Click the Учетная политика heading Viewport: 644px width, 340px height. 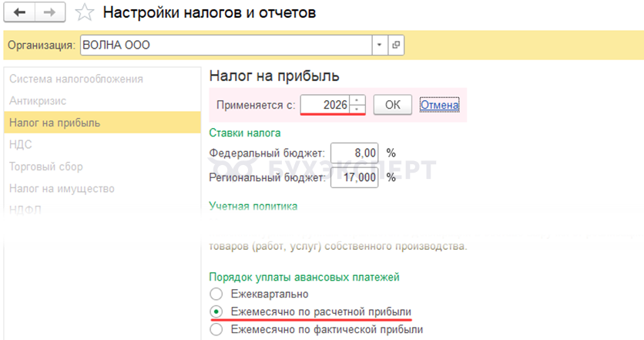click(x=253, y=206)
